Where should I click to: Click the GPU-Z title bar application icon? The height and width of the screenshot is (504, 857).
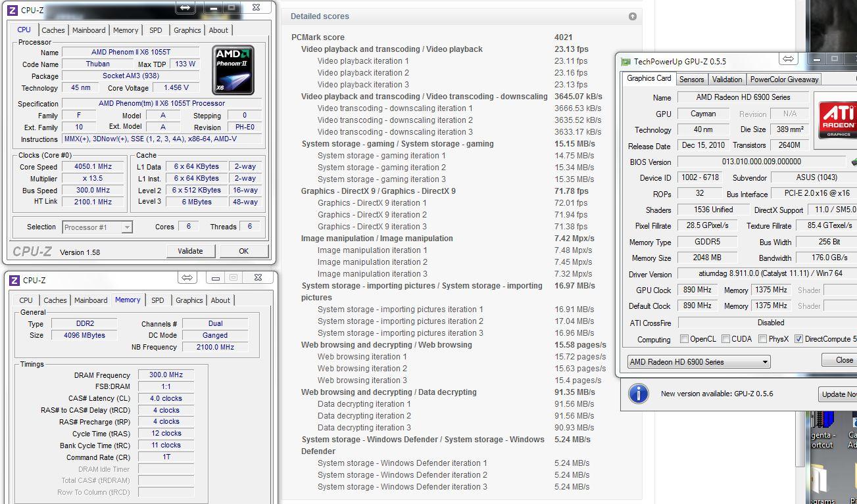pyautogui.click(x=625, y=61)
